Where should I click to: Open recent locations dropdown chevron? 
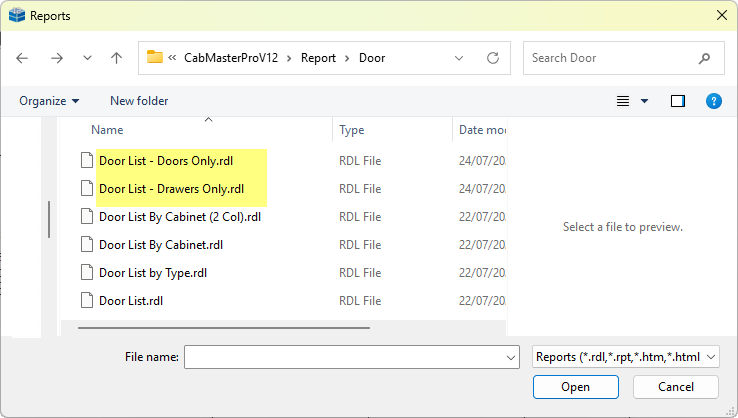point(87,58)
